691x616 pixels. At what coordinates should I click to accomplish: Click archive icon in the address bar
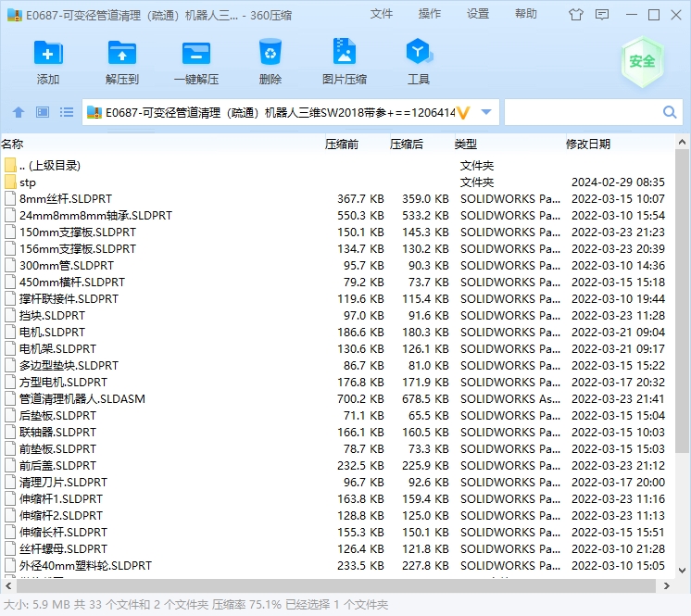click(x=94, y=112)
